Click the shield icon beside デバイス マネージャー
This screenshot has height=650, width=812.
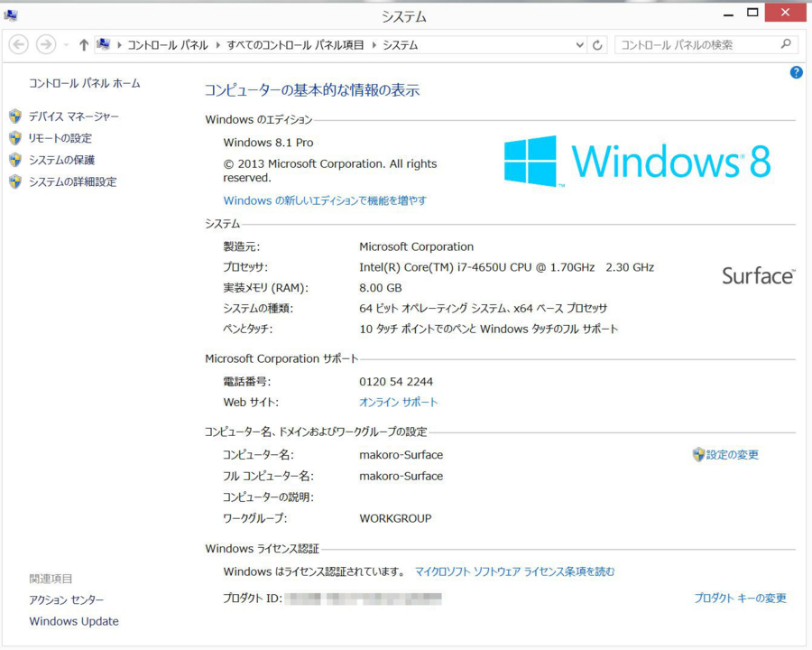click(x=14, y=116)
